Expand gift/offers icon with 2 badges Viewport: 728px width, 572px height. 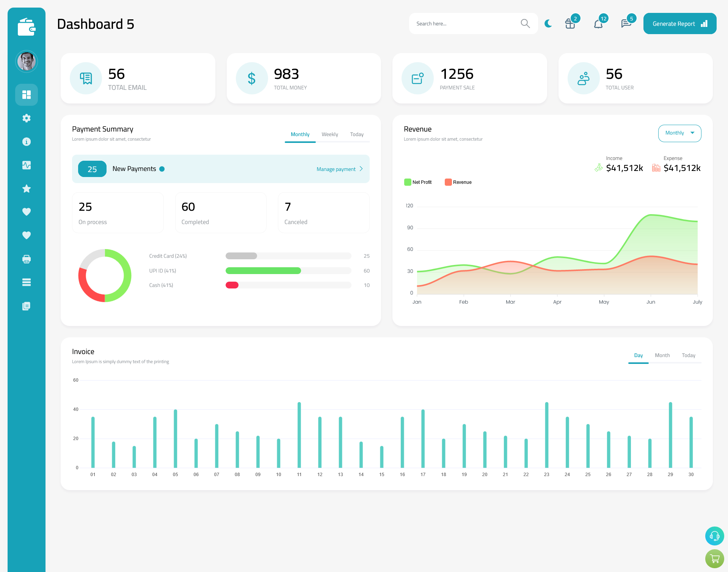(570, 24)
